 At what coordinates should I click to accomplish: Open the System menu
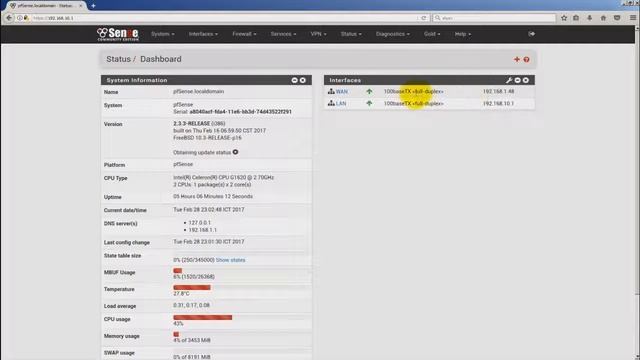click(162, 34)
